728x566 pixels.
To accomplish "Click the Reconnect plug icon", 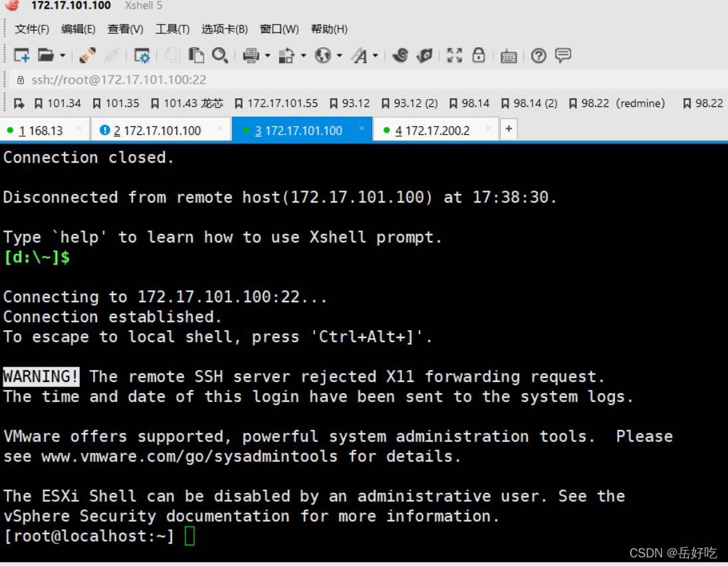I will click(x=87, y=56).
